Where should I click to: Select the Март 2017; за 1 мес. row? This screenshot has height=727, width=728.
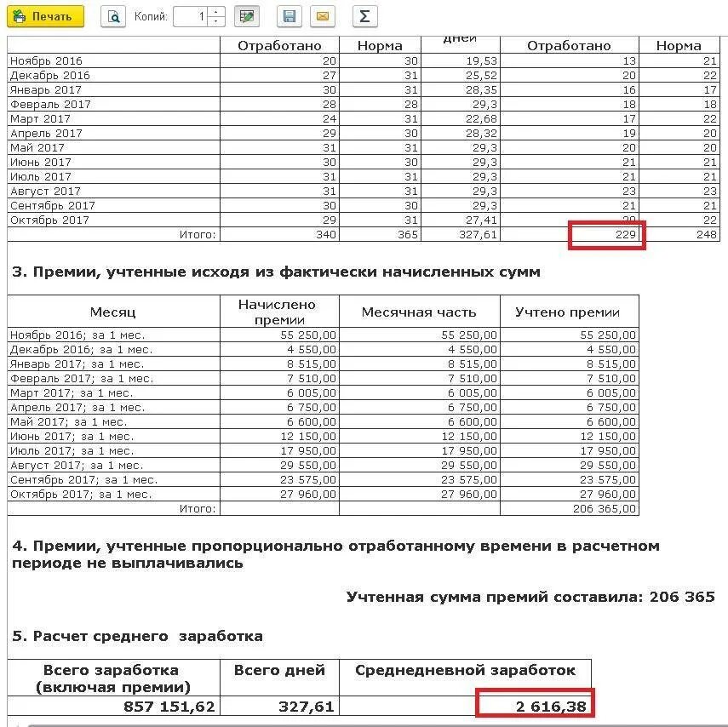click(324, 392)
